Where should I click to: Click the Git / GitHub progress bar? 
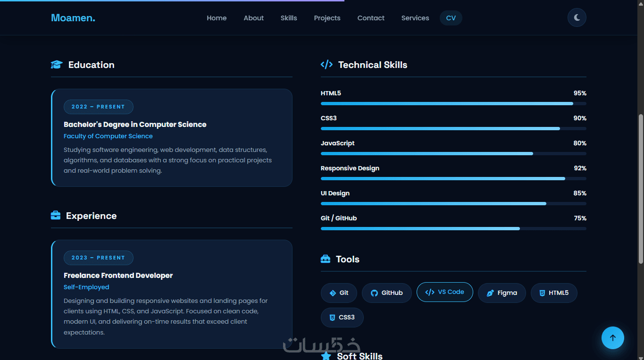point(453,228)
